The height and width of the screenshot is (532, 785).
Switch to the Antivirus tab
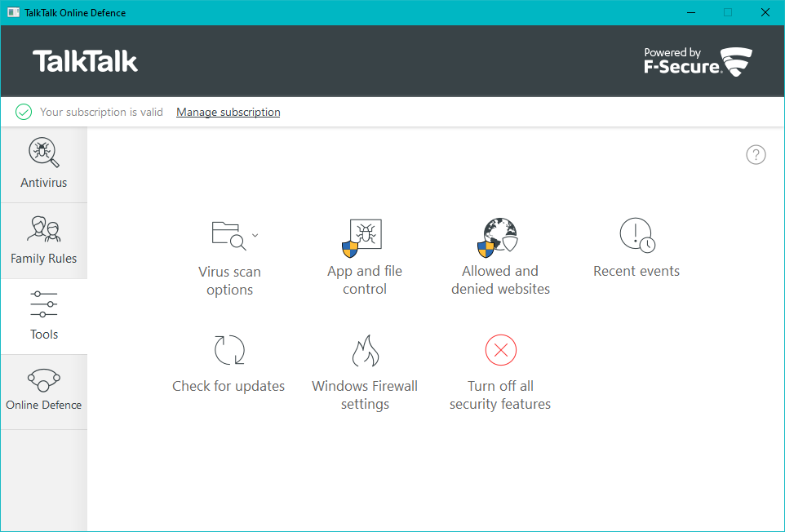pos(44,165)
